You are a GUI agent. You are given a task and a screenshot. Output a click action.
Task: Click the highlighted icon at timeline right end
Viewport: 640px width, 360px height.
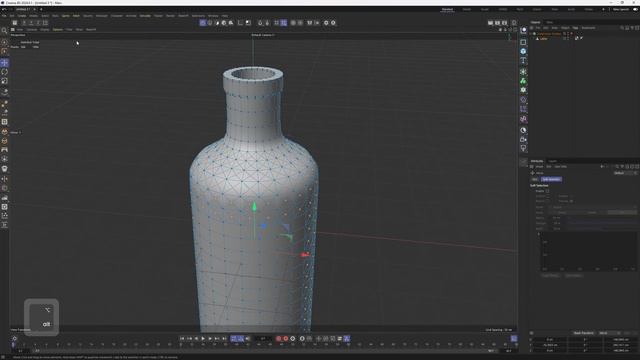coord(514,338)
